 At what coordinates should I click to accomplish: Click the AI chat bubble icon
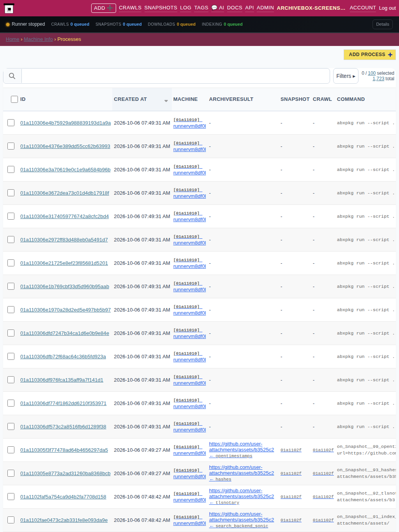click(x=214, y=8)
